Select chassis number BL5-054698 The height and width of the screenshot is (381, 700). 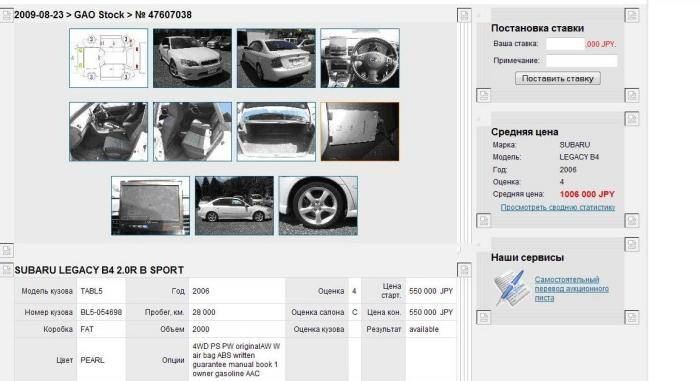point(101,312)
